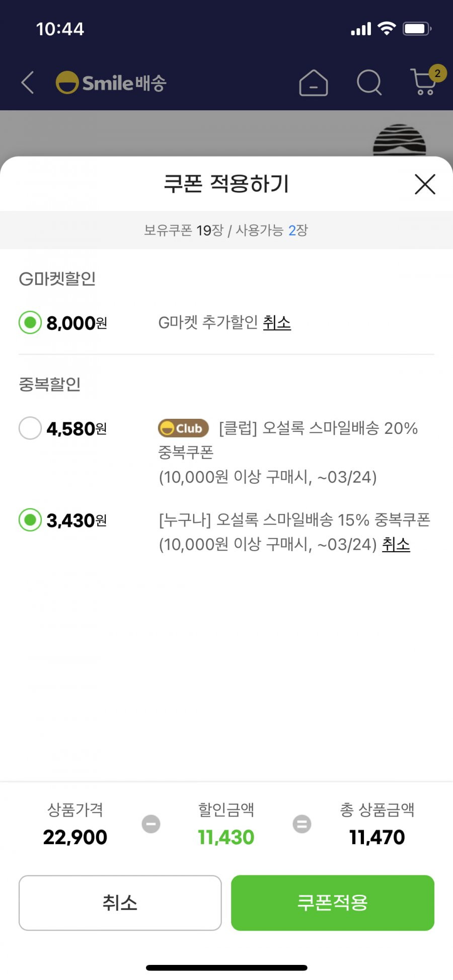Open search with the magnifier icon
This screenshot has height=980, width=453.
pos(369,82)
